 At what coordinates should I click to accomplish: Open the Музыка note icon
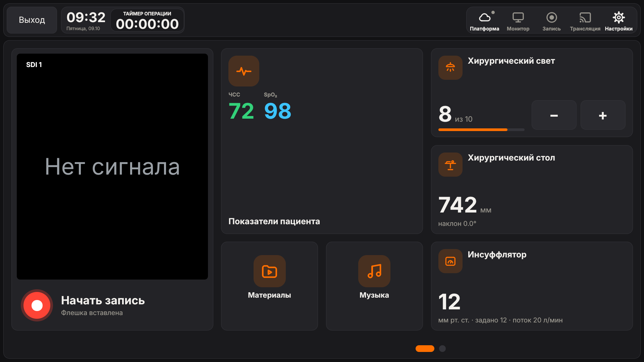point(374,271)
